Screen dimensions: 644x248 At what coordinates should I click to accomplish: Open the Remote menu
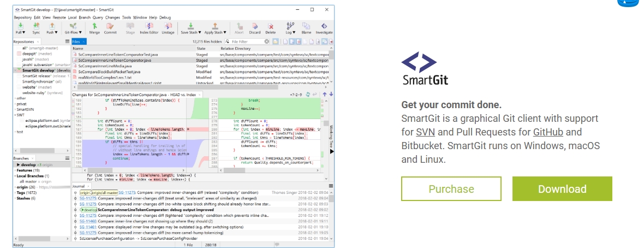pyautogui.click(x=59, y=17)
